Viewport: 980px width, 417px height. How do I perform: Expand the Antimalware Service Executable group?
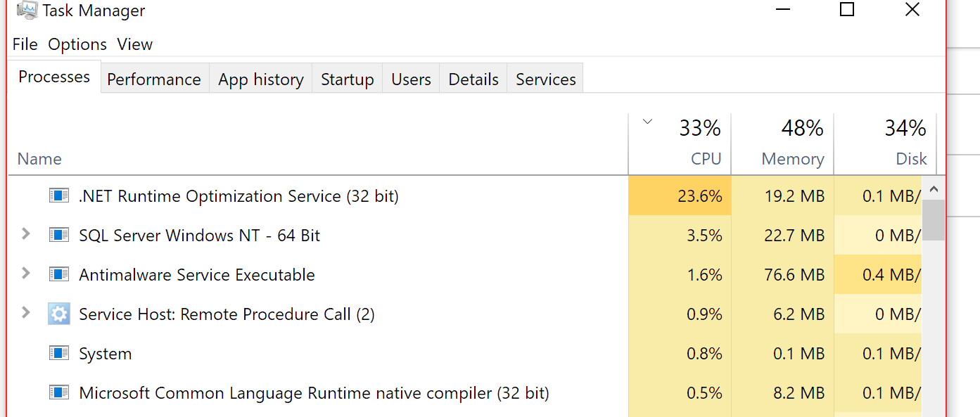tap(26, 274)
